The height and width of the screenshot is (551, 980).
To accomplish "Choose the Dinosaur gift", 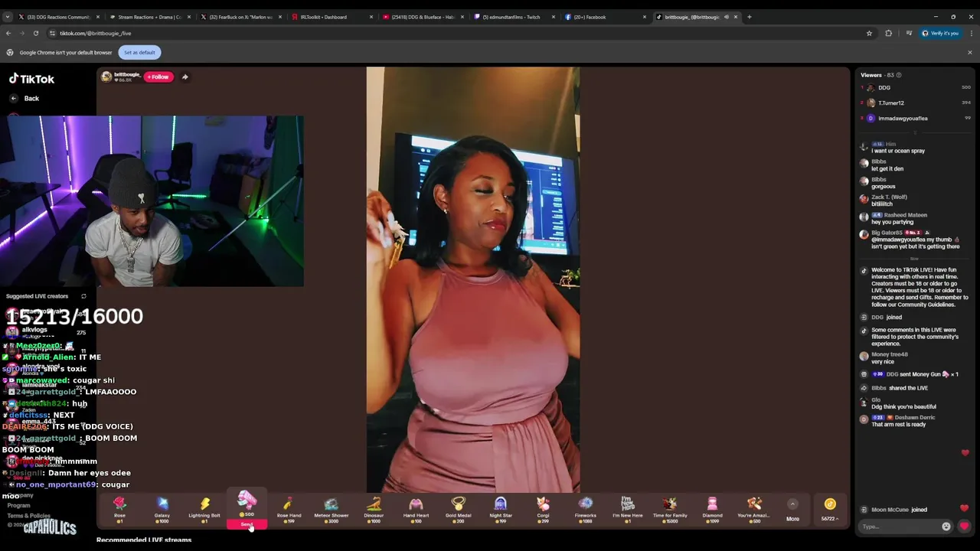I will coord(374,508).
